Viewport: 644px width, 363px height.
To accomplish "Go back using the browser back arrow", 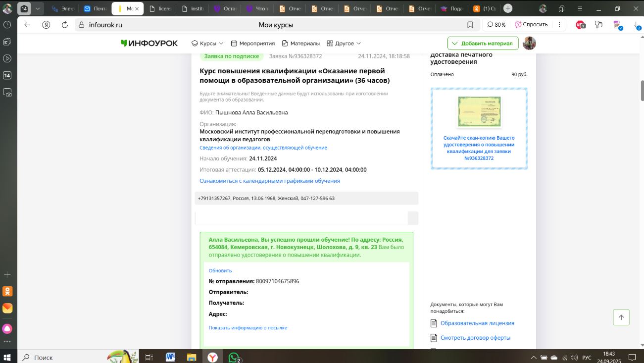I will [x=27, y=25].
